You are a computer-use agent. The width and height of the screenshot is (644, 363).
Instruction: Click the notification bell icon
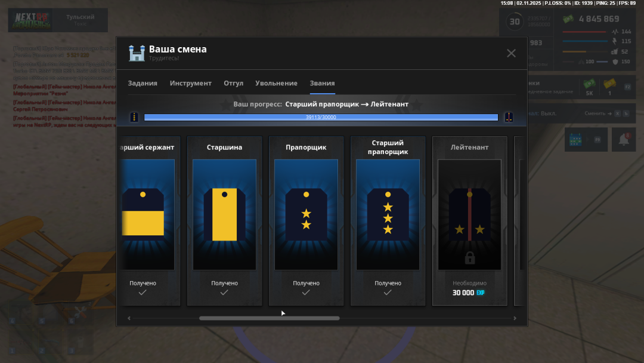coord(624,139)
